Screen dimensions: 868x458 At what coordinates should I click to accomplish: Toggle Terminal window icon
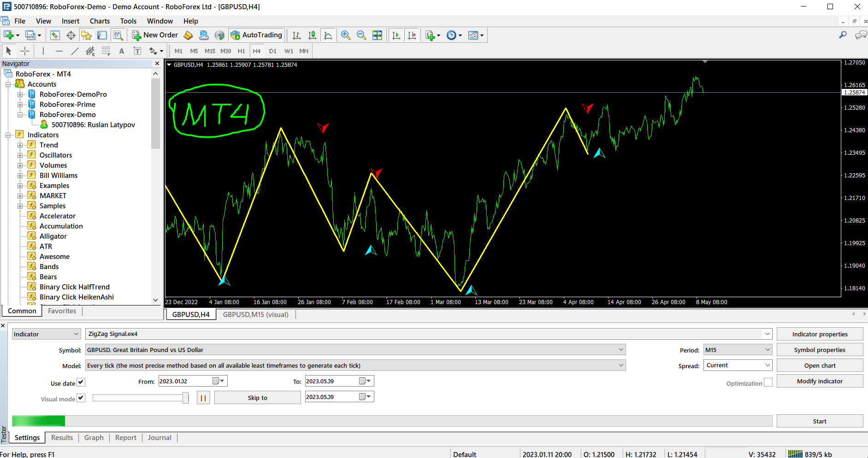102,35
